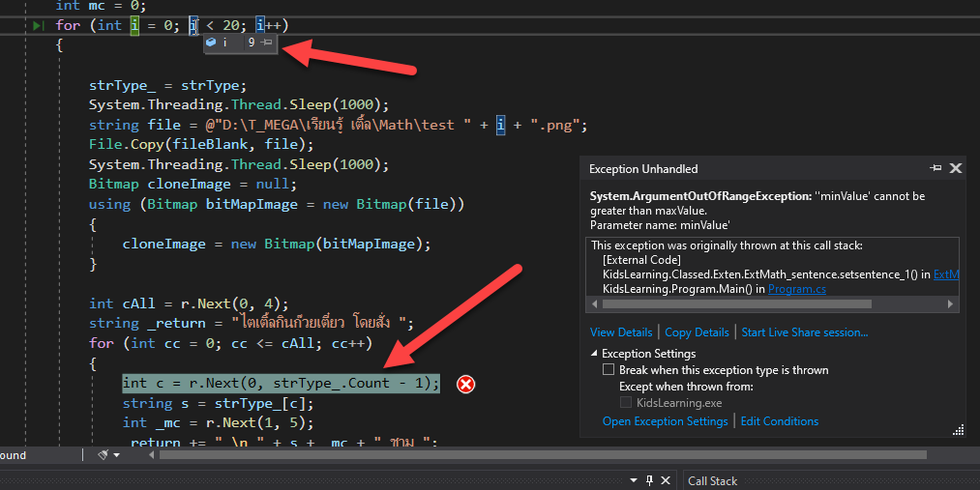Viewport: 980px width, 490px height.
Task: Toggle the KidsLearning.exe exception checkbox
Action: coord(626,402)
